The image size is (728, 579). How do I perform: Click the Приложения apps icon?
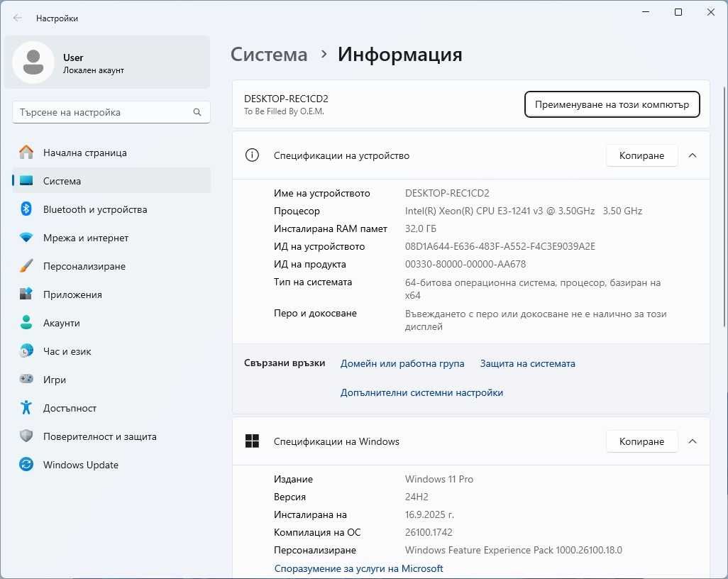coord(26,294)
